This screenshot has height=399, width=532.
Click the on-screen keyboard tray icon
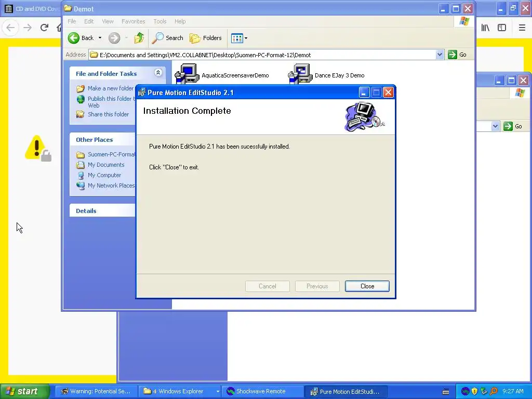[446, 392]
